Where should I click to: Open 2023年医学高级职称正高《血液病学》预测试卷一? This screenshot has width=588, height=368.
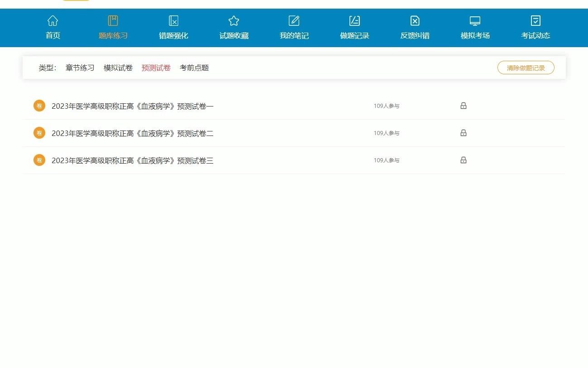pyautogui.click(x=133, y=106)
